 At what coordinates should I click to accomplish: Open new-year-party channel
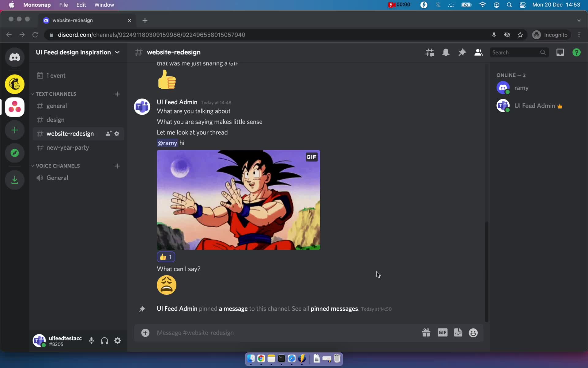[78, 148]
